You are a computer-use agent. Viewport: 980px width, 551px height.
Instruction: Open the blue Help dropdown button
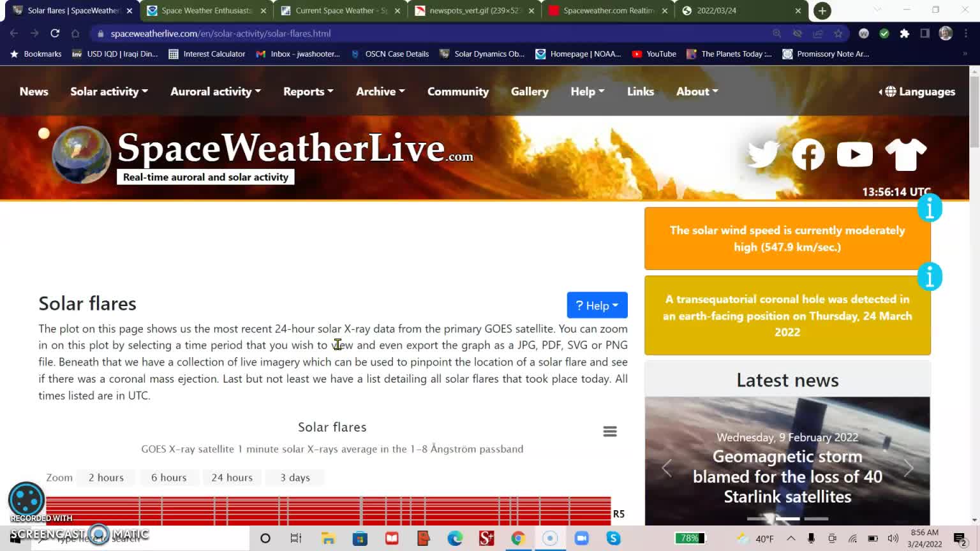coord(597,305)
